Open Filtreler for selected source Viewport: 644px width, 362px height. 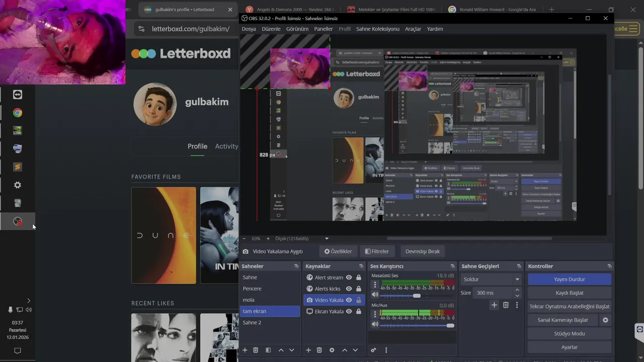tap(377, 251)
